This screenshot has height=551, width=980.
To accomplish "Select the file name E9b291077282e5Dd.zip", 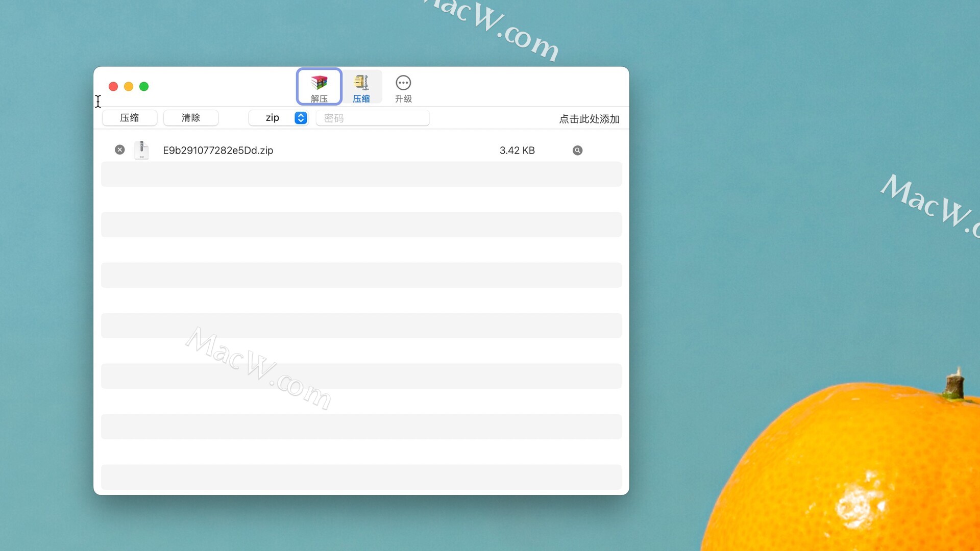I will click(218, 150).
